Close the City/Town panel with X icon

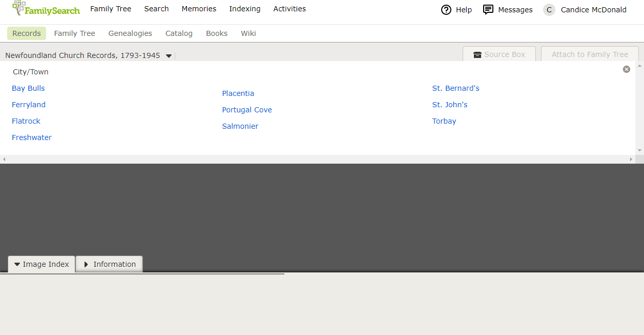[626, 69]
